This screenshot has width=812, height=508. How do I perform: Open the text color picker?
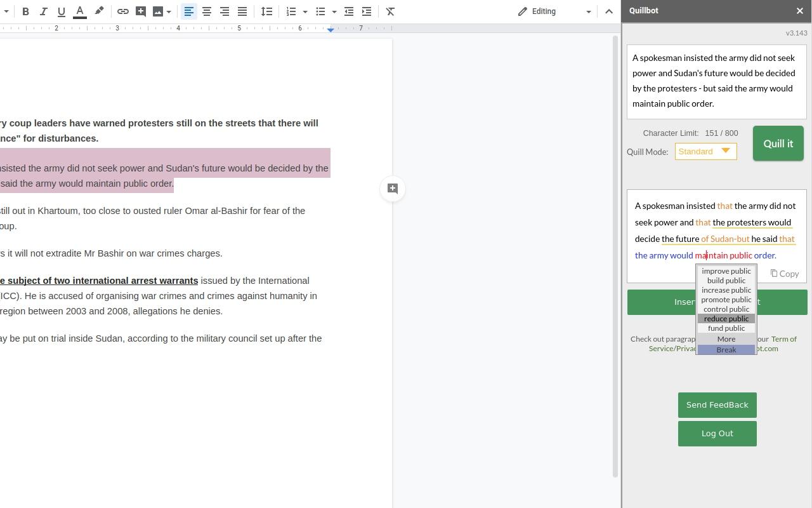(80, 11)
